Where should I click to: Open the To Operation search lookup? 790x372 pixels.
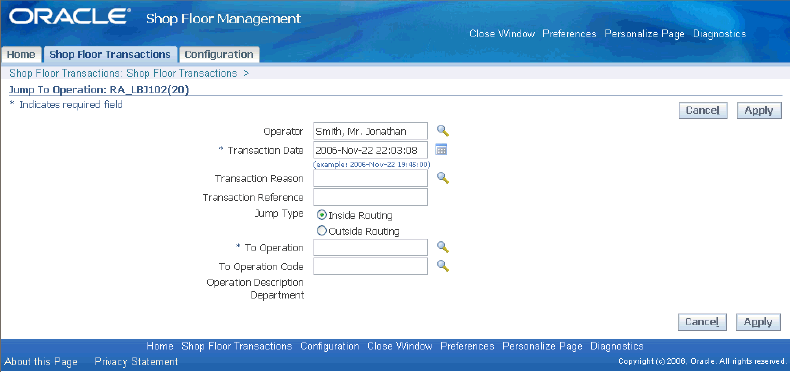(x=443, y=247)
